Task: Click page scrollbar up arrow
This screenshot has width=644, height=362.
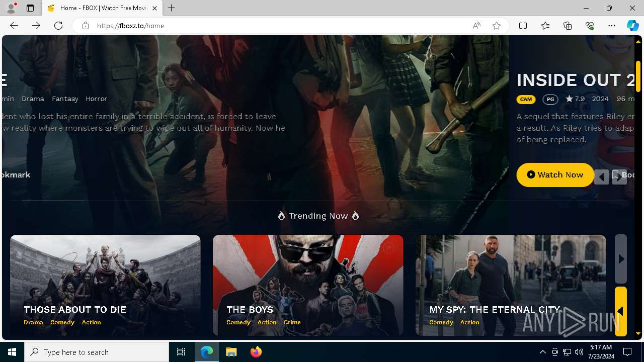Action: coord(638,42)
